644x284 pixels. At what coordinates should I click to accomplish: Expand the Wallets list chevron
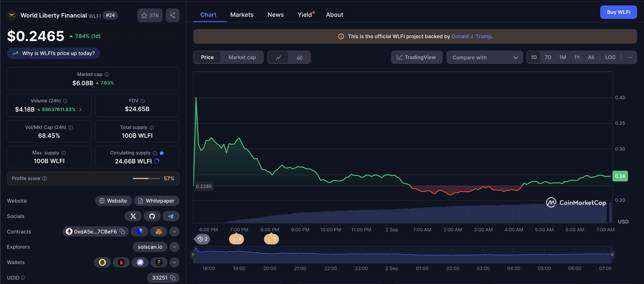(174, 262)
